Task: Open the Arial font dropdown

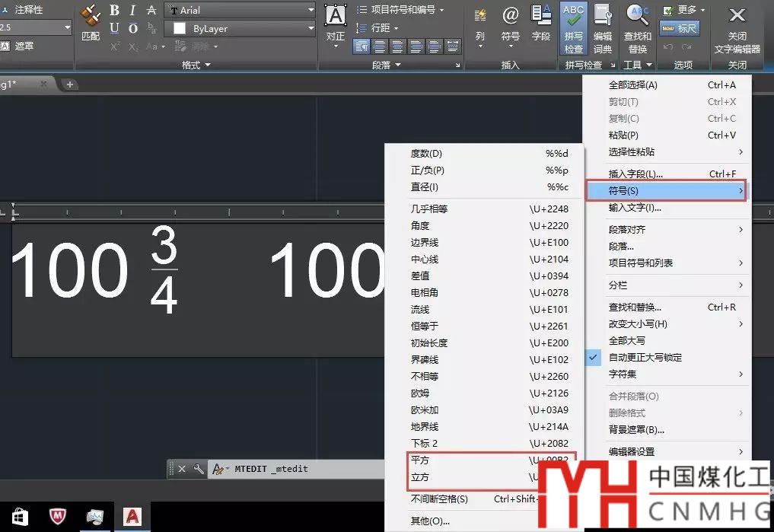Action: coord(240,11)
